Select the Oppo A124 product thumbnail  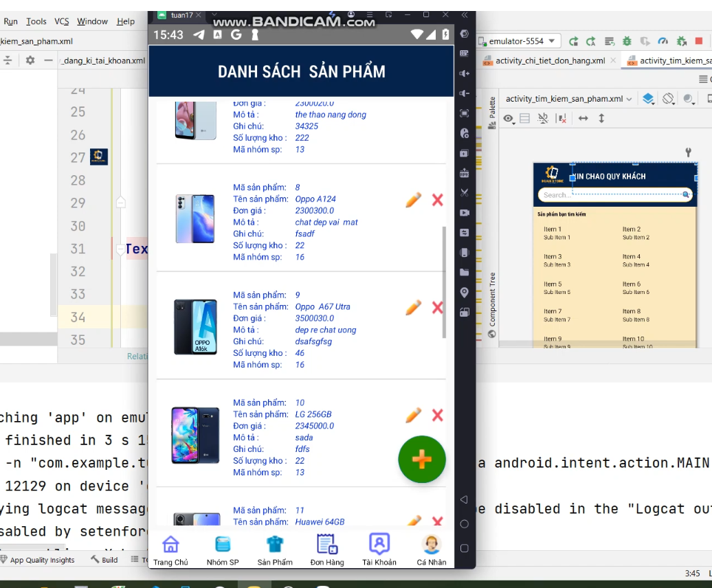[x=195, y=218]
